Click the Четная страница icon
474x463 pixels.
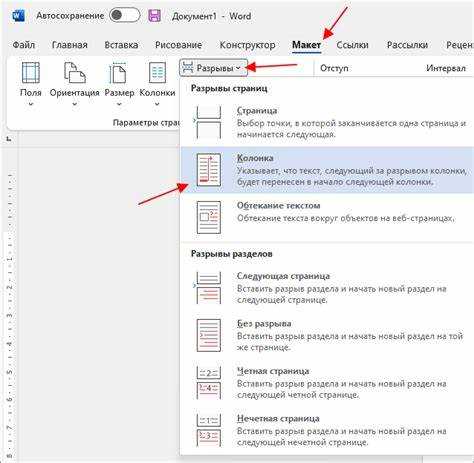[x=208, y=383]
